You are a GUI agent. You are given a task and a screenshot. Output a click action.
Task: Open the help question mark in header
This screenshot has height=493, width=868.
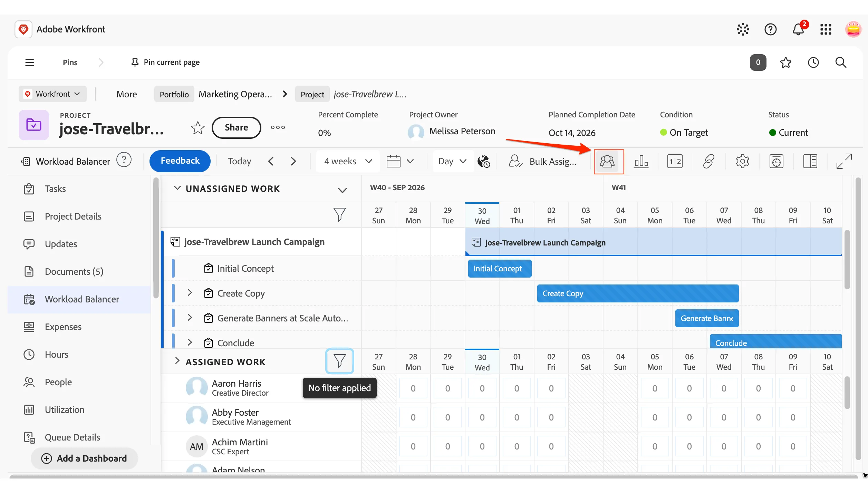coord(771,29)
